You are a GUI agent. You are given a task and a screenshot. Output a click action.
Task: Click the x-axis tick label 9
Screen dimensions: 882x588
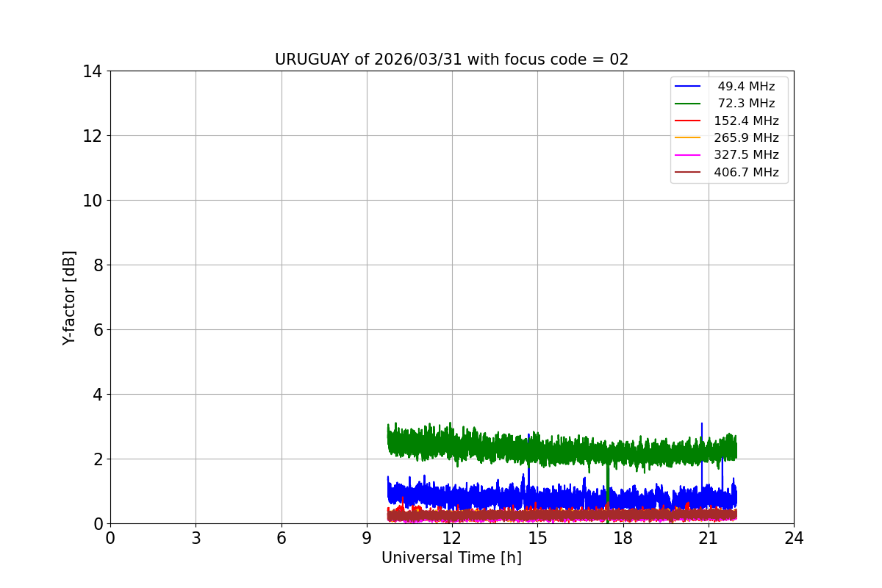[x=367, y=538]
